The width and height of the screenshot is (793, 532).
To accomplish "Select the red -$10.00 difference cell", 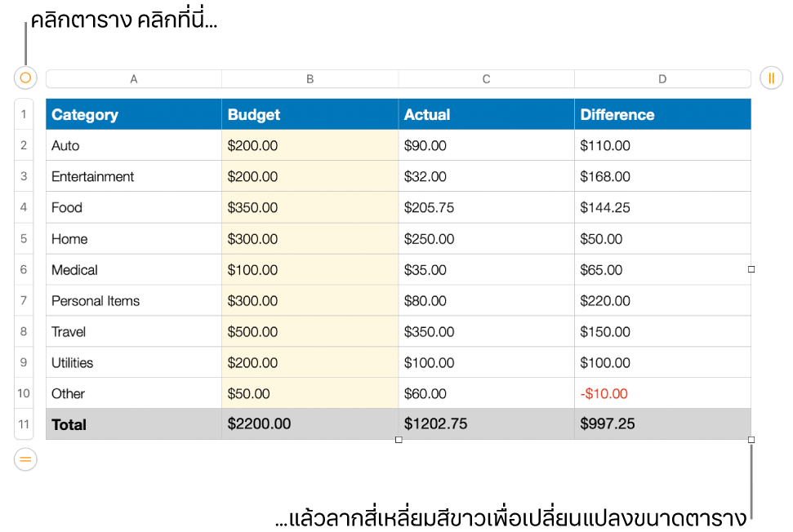I will pos(662,394).
